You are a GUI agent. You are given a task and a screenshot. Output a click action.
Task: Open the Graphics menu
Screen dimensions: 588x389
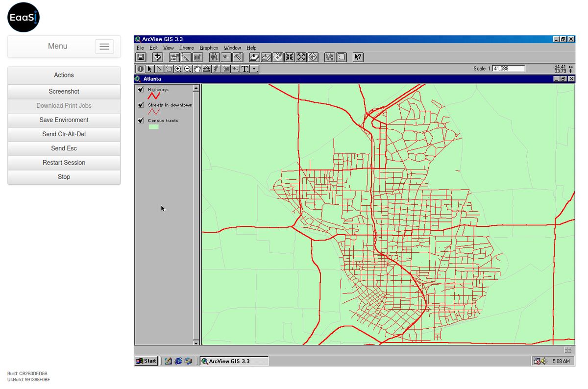click(x=209, y=48)
